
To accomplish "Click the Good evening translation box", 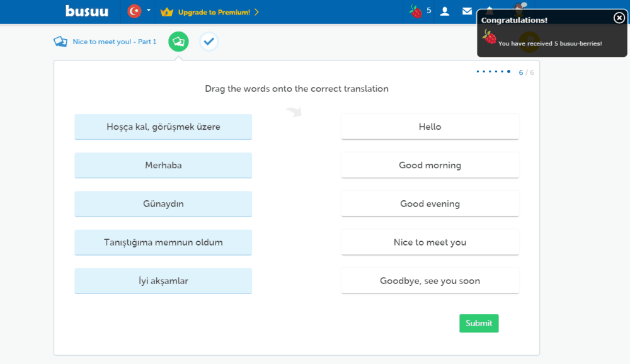I will click(x=430, y=203).
